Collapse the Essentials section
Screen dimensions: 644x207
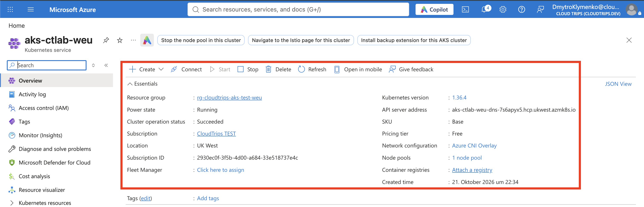pos(143,84)
